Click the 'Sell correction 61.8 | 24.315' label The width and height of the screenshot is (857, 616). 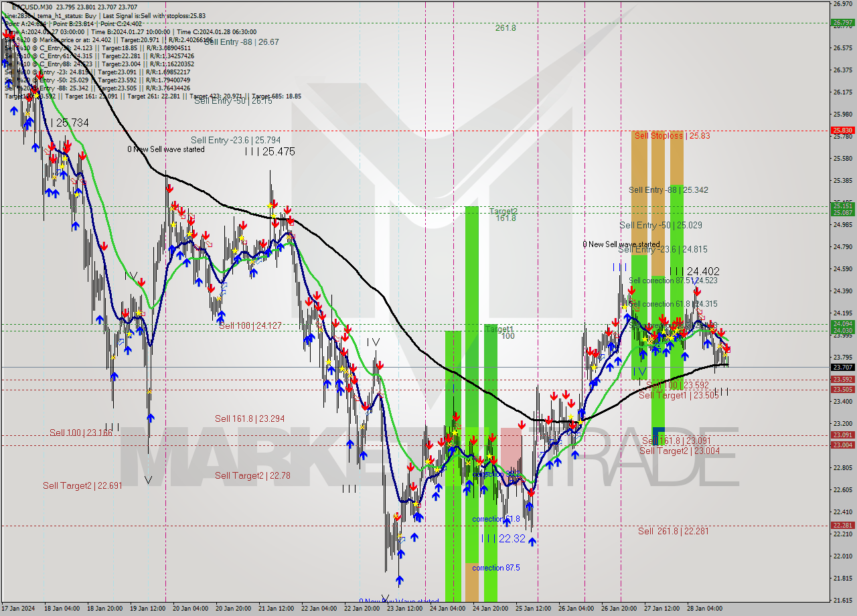[674, 304]
